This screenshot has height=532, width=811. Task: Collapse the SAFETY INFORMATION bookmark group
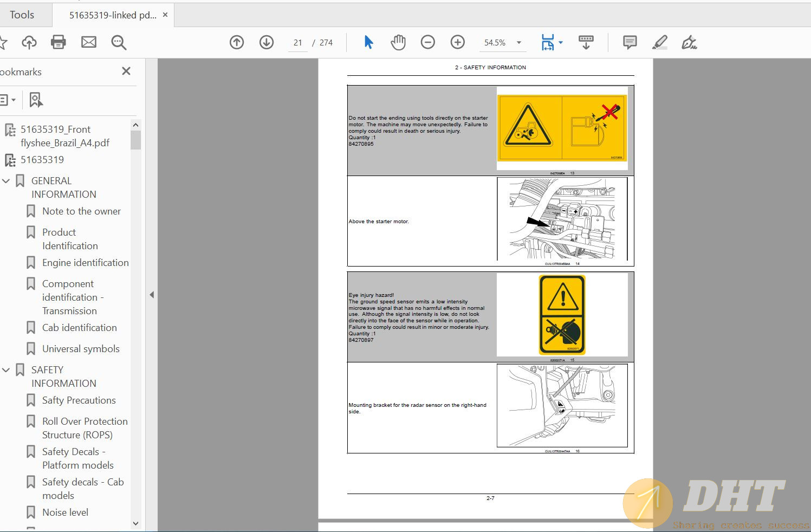click(x=7, y=370)
